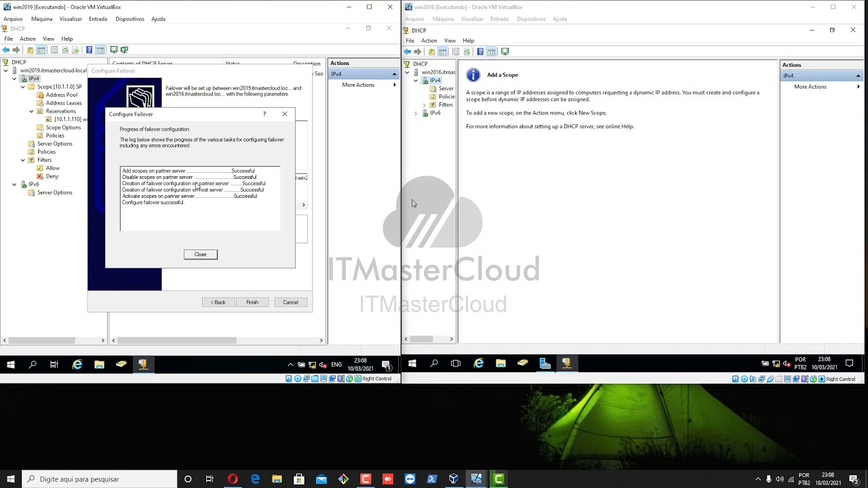
Task: Select the Allow filter node
Action: (53, 168)
